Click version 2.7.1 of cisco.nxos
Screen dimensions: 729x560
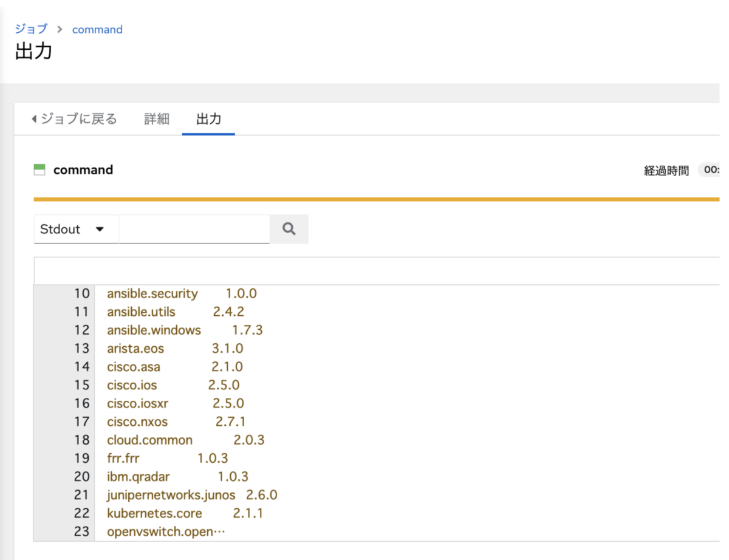pos(230,421)
